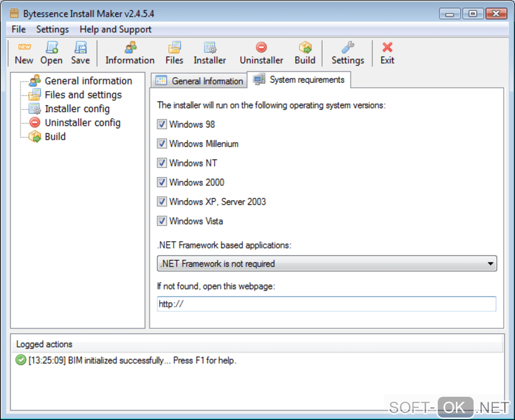This screenshot has width=515, height=420.
Task: Click the application icon in title bar
Action: pos(14,13)
